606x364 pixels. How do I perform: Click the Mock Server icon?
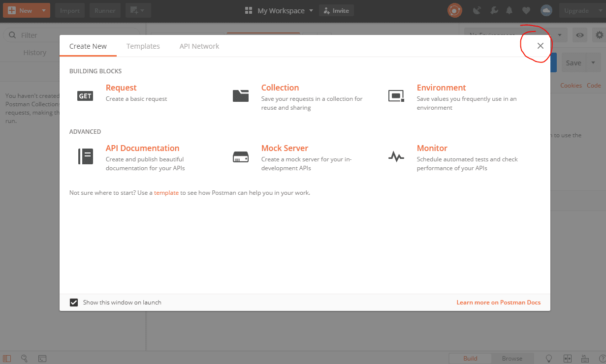pyautogui.click(x=241, y=157)
